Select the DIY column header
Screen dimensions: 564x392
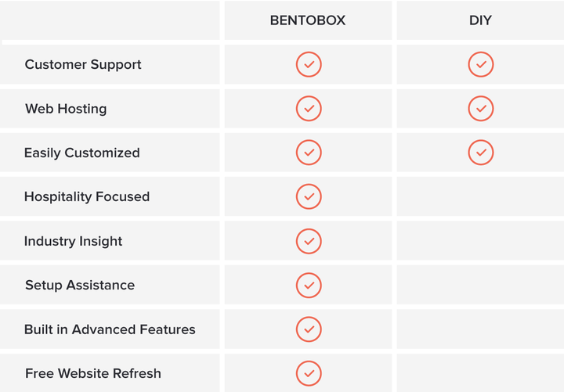480,20
